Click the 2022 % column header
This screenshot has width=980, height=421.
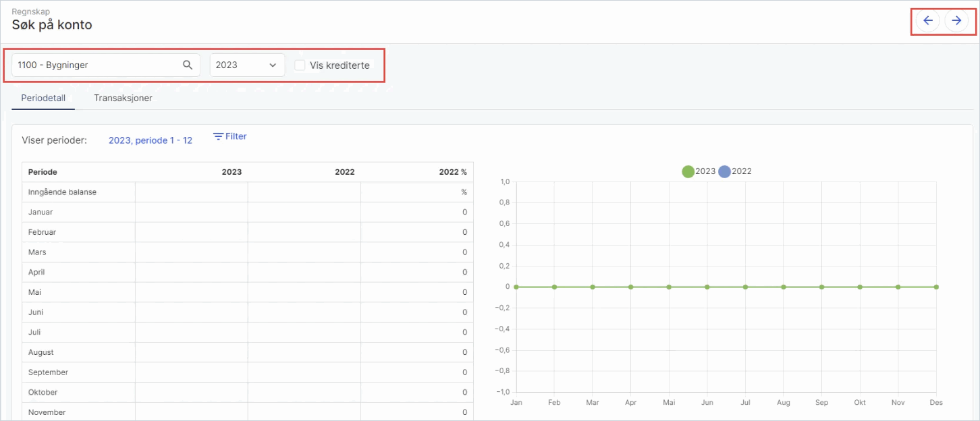[453, 172]
